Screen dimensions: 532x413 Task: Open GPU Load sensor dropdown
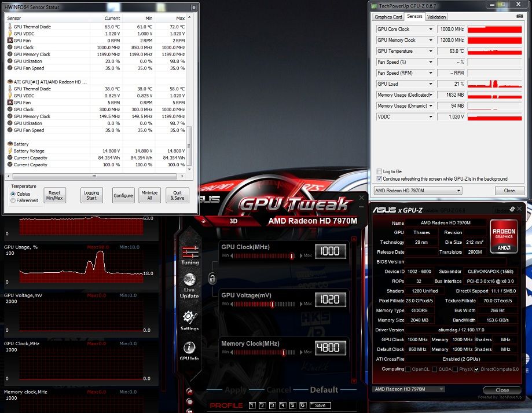[431, 84]
